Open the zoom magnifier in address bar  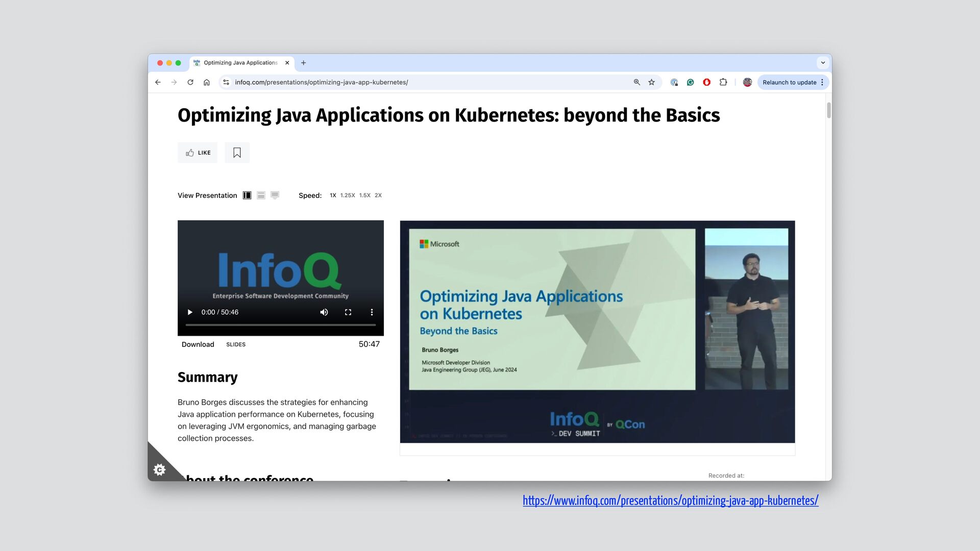pos(637,82)
